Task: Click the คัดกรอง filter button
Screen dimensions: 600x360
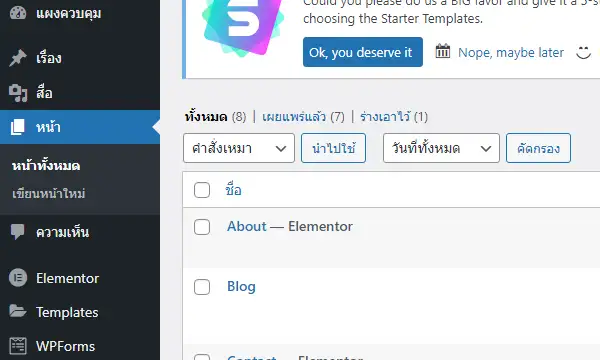Action: pyautogui.click(x=538, y=148)
